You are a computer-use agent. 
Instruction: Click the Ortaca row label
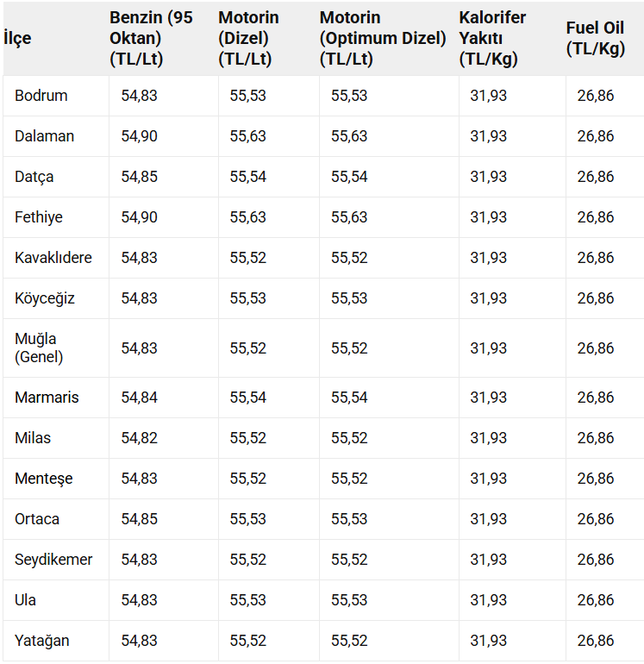point(37,519)
